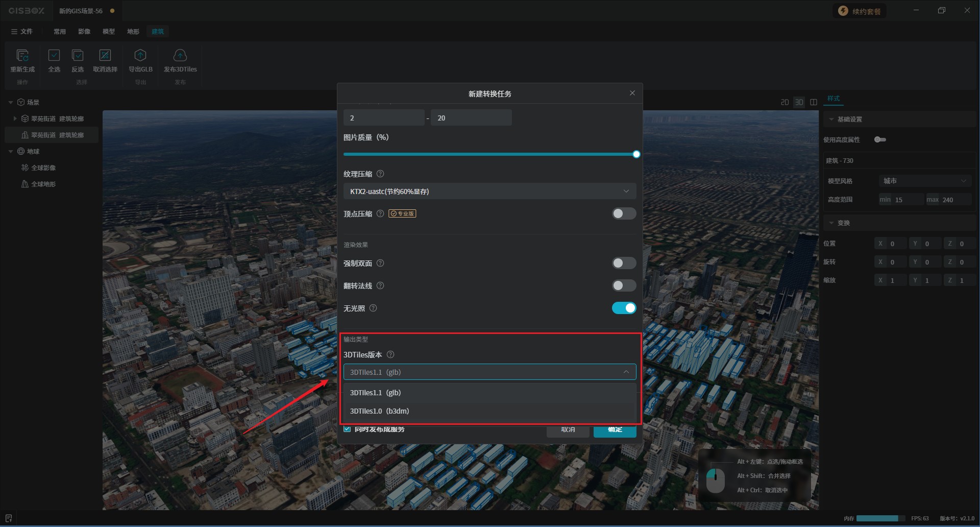The image size is (980, 527).
Task: Open the 模型风格 城市 dropdown
Action: pos(924,181)
